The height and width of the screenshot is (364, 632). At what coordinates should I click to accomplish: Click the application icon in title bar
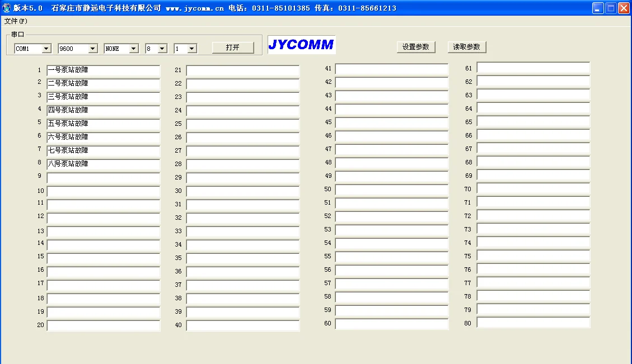point(7,8)
